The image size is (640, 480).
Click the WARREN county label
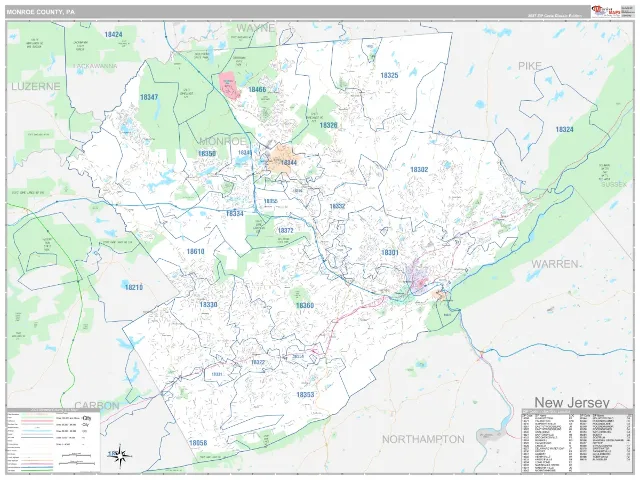coord(555,264)
